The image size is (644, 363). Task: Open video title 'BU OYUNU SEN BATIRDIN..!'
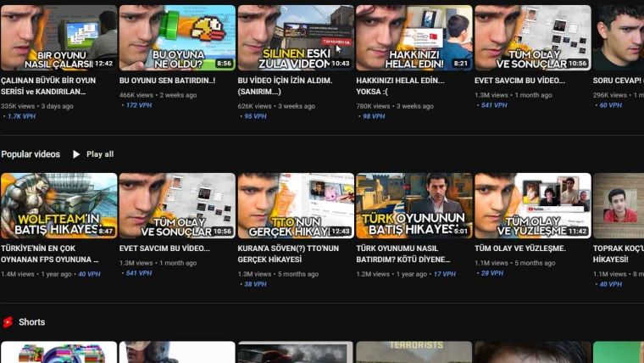[167, 81]
